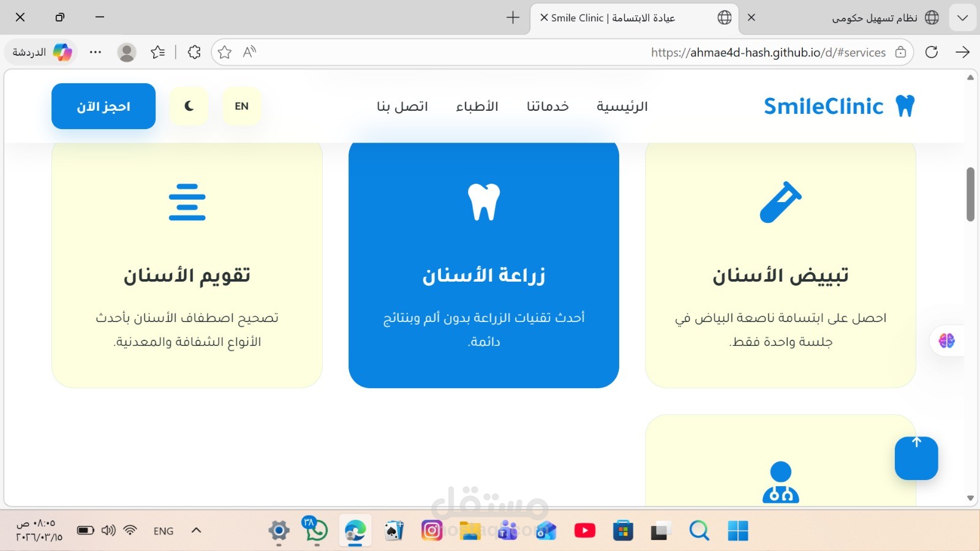The width and height of the screenshot is (980, 551).
Task: Click the doctor icon on the bottom card
Action: [x=780, y=482]
